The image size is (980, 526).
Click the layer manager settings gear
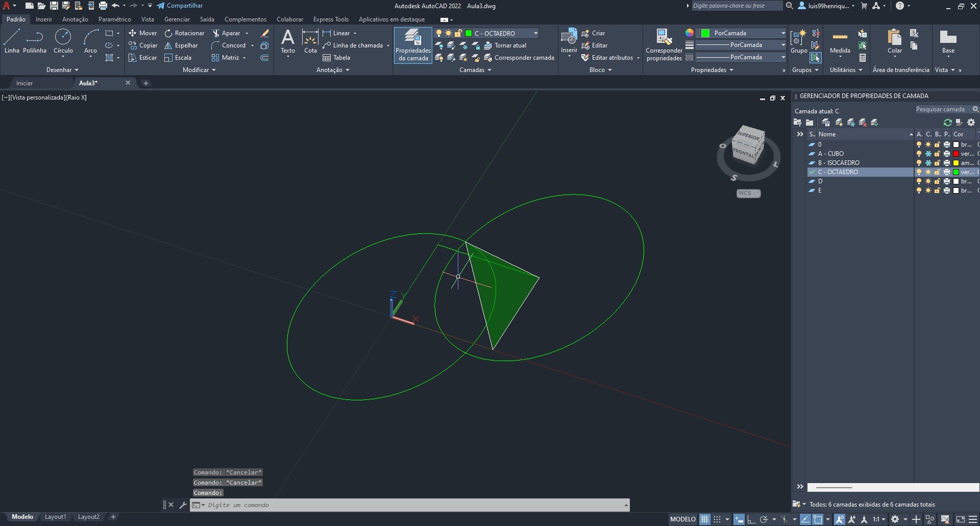971,123
